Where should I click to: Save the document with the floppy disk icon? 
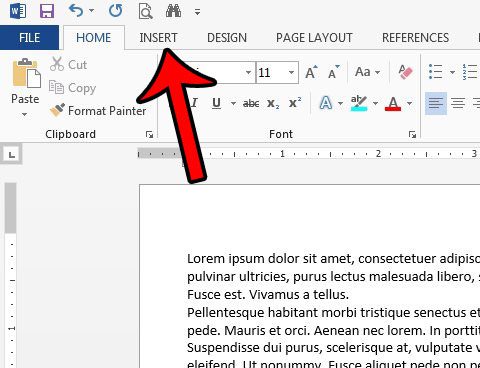coord(47,11)
